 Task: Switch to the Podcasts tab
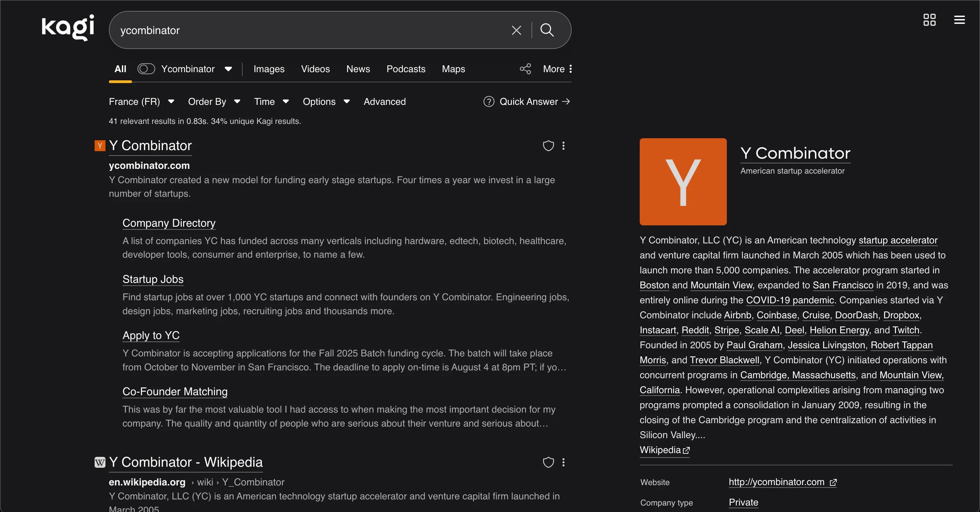(x=406, y=69)
